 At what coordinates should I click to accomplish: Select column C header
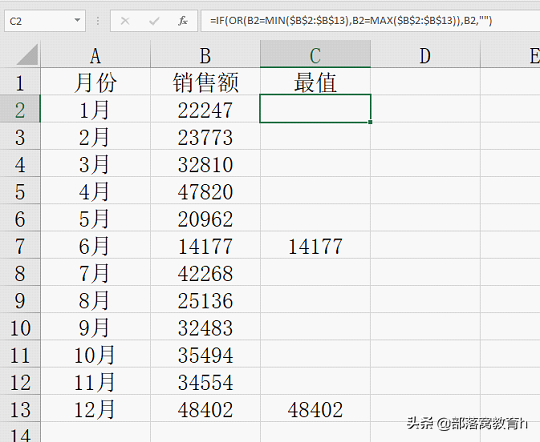(315, 55)
